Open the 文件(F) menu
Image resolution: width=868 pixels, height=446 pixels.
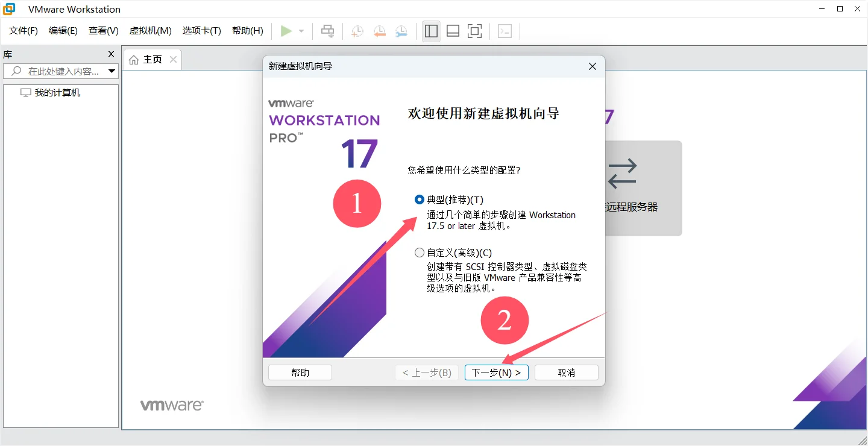pyautogui.click(x=24, y=31)
